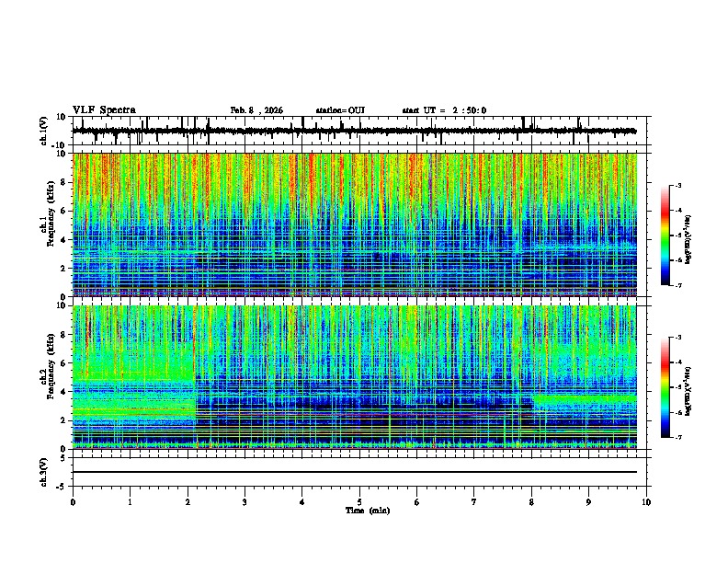
Task: Click the ch.1 "Frequency (kHz)" axis label
Action: pyautogui.click(x=51, y=213)
